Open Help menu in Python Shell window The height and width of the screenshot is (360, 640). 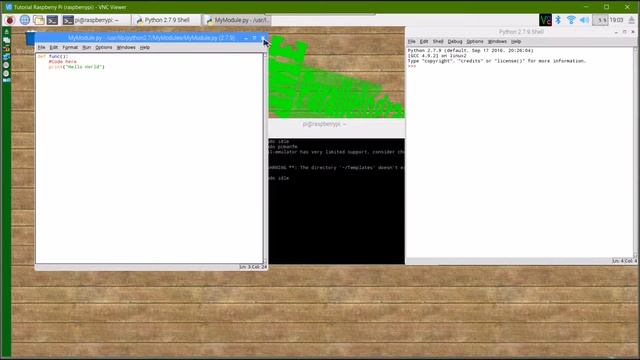(x=516, y=42)
